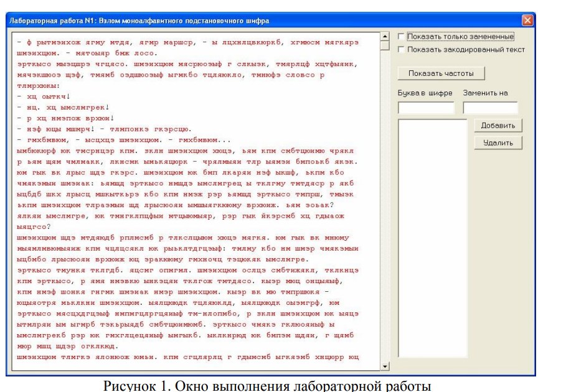Viewport: 561px width, 392px height.
Task: Click the "Буква в шифре" label
Action: point(425,93)
